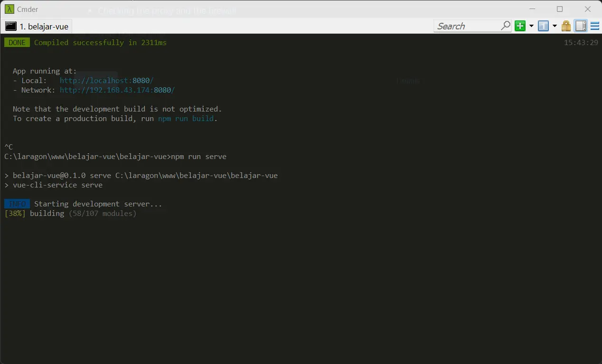Click the active consoles list icon

543,26
